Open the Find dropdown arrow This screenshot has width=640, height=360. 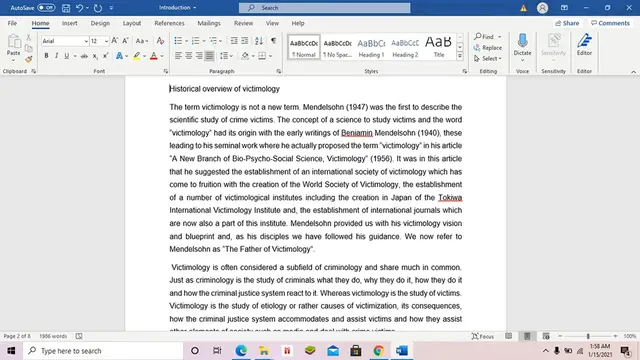500,37
